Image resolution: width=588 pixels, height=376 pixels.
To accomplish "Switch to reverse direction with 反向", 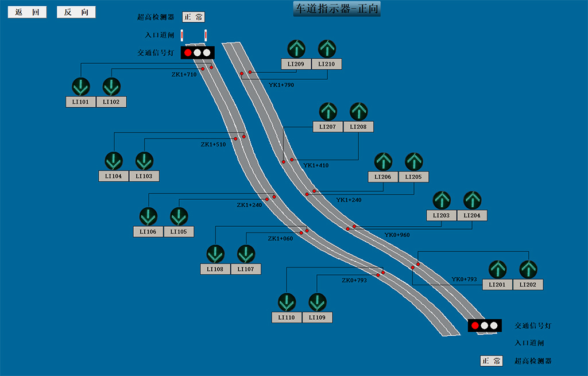I will point(76,13).
